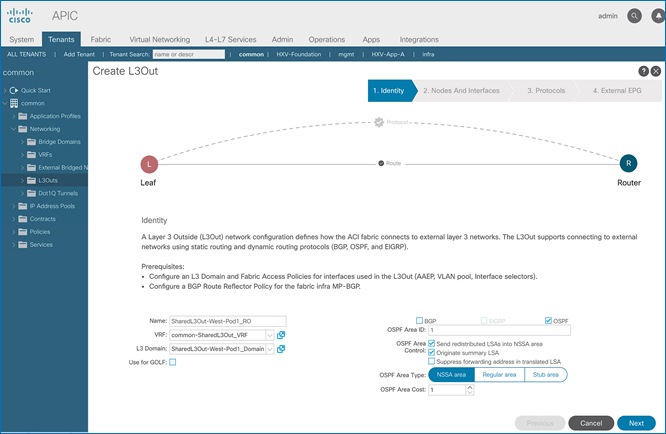The height and width of the screenshot is (434, 666).
Task: Click the Services folder icon
Action: [23, 245]
